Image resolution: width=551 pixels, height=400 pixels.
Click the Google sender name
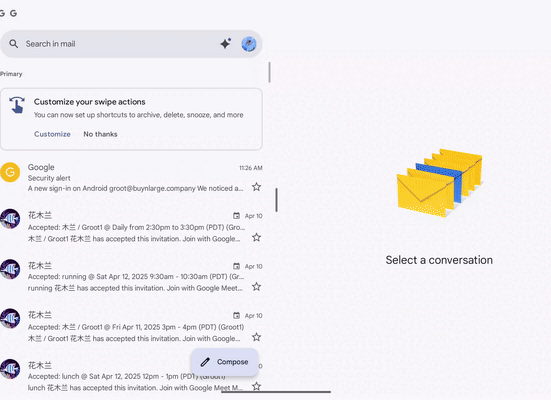41,167
